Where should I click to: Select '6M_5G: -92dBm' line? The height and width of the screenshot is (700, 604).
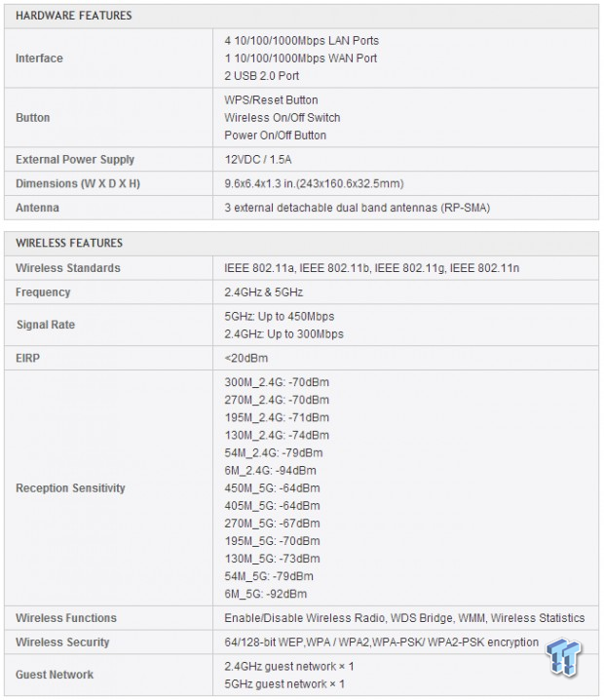[266, 594]
